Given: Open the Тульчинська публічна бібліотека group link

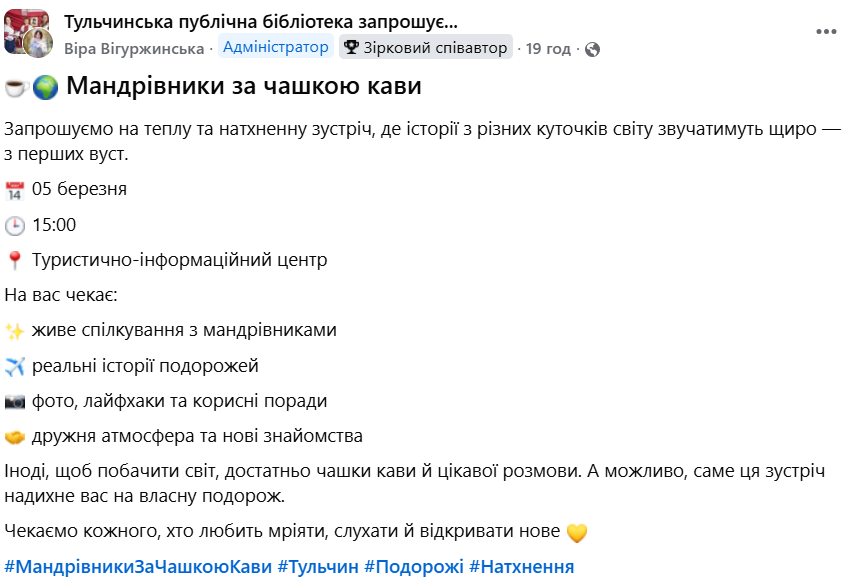Looking at the screenshot, I should [x=261, y=21].
